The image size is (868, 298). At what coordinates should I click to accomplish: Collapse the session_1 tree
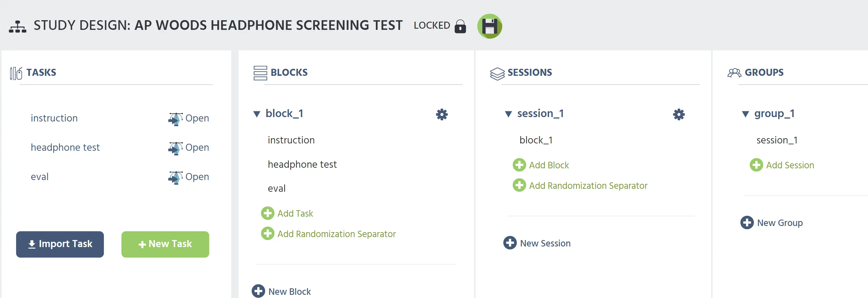coord(508,114)
